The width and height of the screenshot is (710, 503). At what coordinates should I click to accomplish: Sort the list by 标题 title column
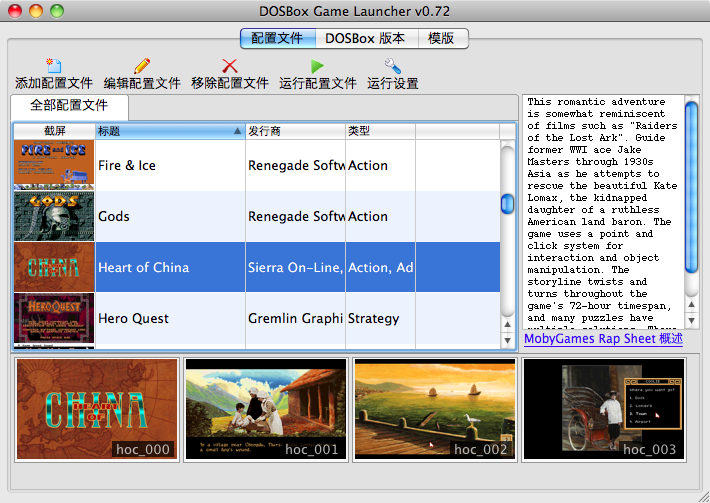tap(168, 131)
